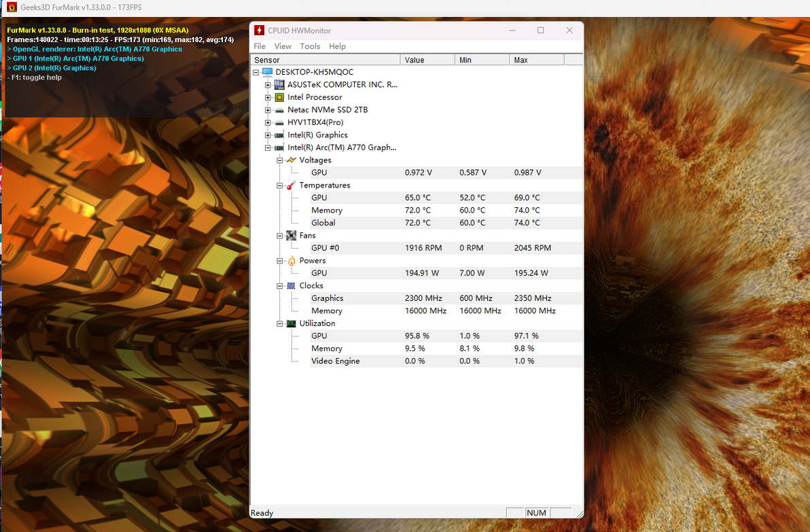The image size is (810, 532).
Task: Click the Temperatures thermometer icon
Action: [x=292, y=185]
